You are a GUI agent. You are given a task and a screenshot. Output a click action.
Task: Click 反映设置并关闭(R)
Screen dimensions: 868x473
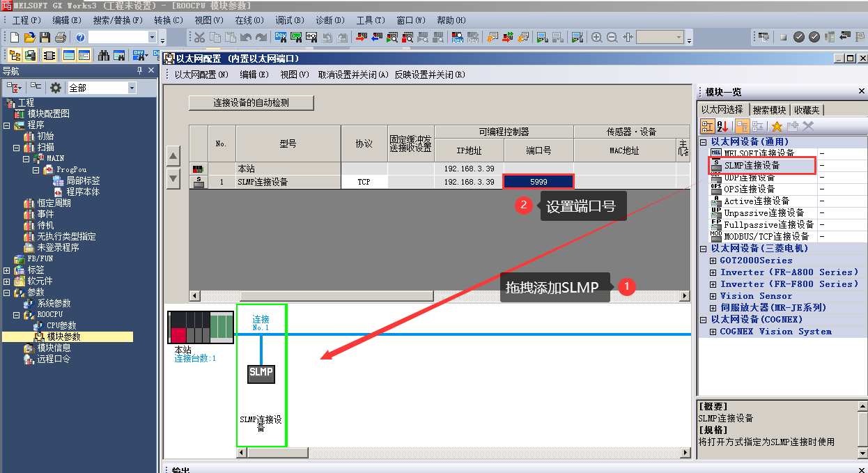pos(430,75)
